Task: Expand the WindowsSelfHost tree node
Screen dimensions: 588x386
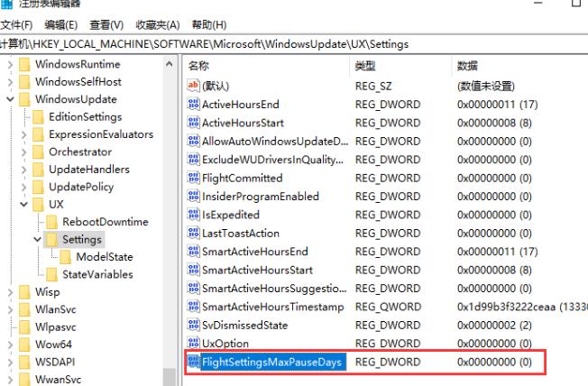Action: (x=10, y=82)
